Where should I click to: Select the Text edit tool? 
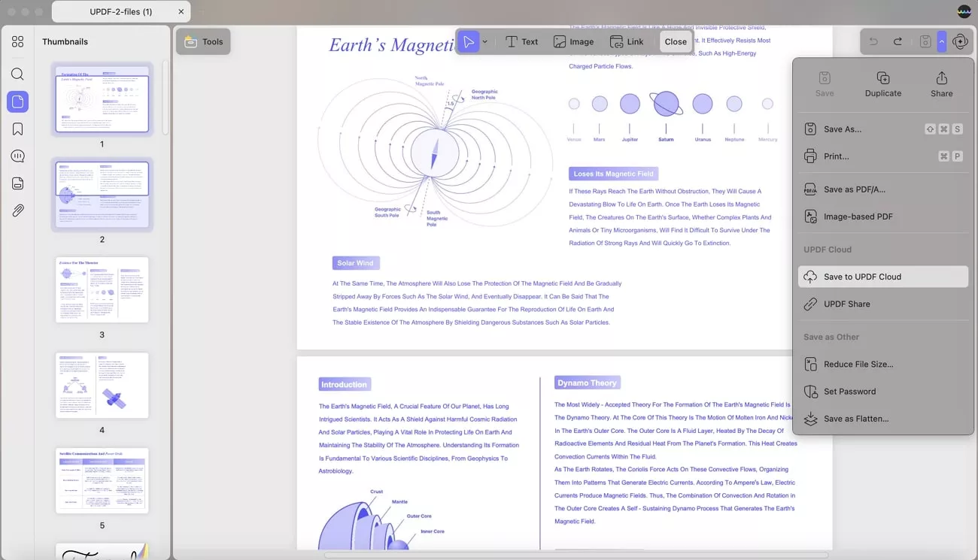(x=521, y=42)
